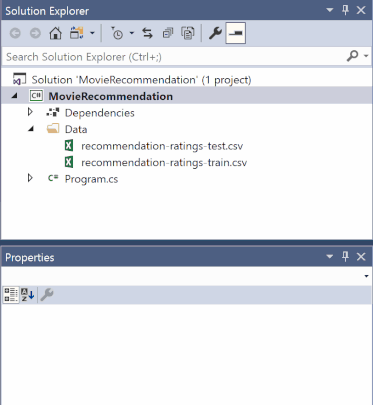Collapse the Data folder
The image size is (373, 405).
(31, 129)
